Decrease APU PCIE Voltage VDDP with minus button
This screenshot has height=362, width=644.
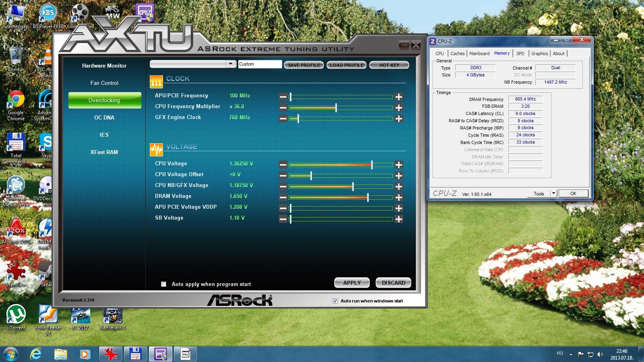click(x=283, y=208)
